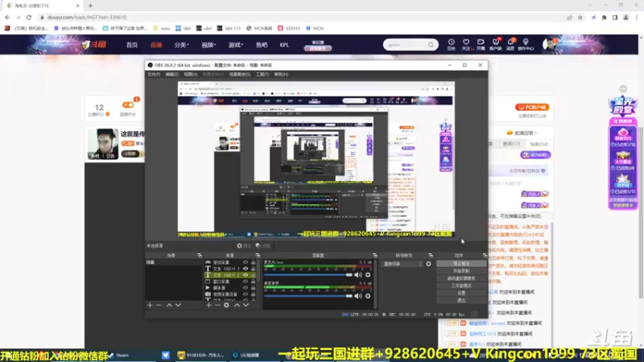The width and height of the screenshot is (644, 362).
Task: Click the Chrome address bar URL
Action: [87, 17]
